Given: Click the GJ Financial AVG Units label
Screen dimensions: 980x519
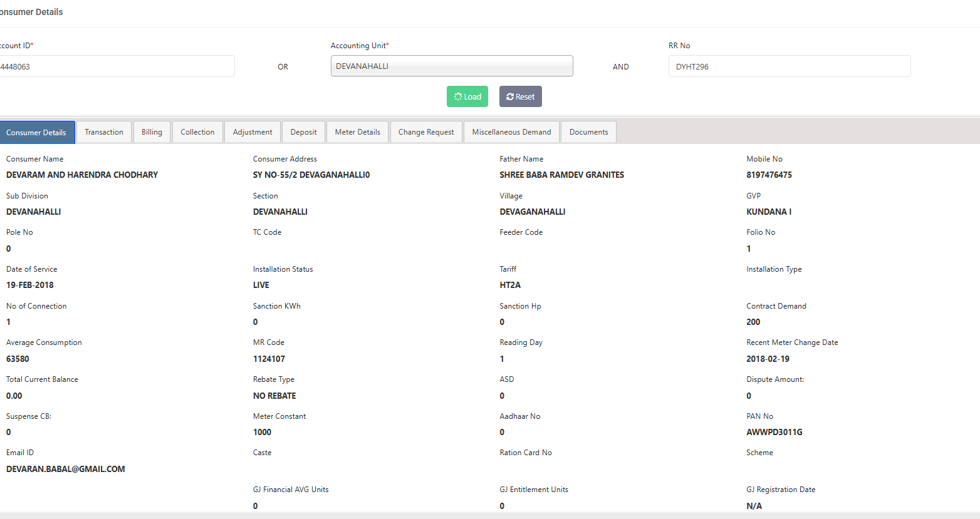Looking at the screenshot, I should click(x=291, y=490).
